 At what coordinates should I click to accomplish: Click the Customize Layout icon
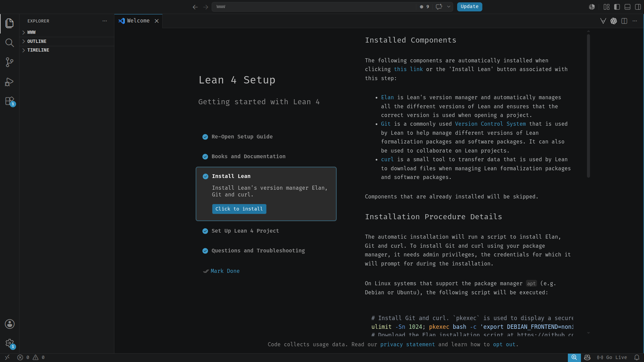606,7
